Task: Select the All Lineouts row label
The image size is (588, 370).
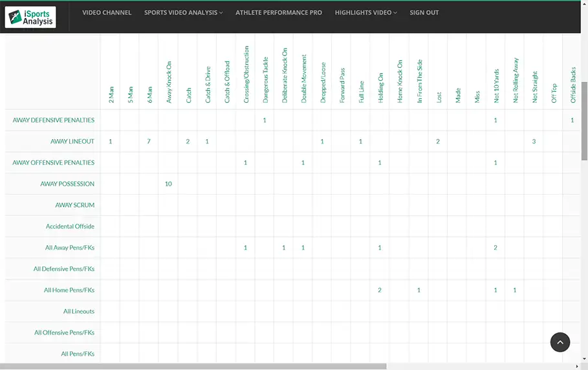Action: pyautogui.click(x=79, y=311)
